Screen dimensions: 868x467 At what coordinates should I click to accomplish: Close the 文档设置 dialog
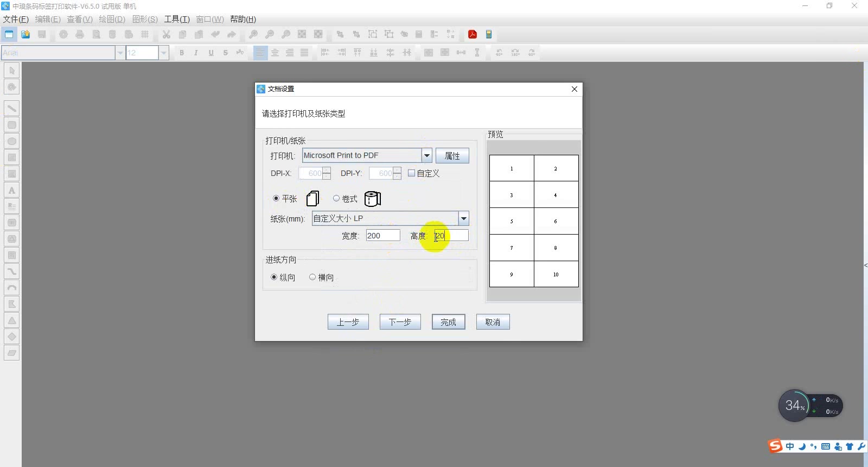(575, 89)
